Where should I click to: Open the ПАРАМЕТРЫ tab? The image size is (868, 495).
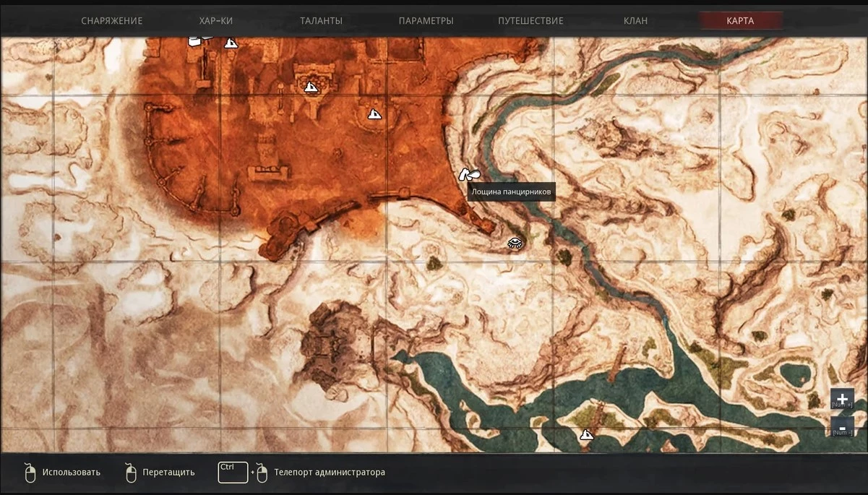426,21
